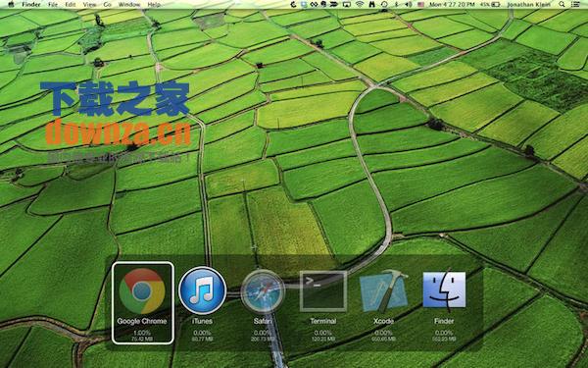Open the Window menu
Screen dimensions: 588x368
[x=129, y=5]
